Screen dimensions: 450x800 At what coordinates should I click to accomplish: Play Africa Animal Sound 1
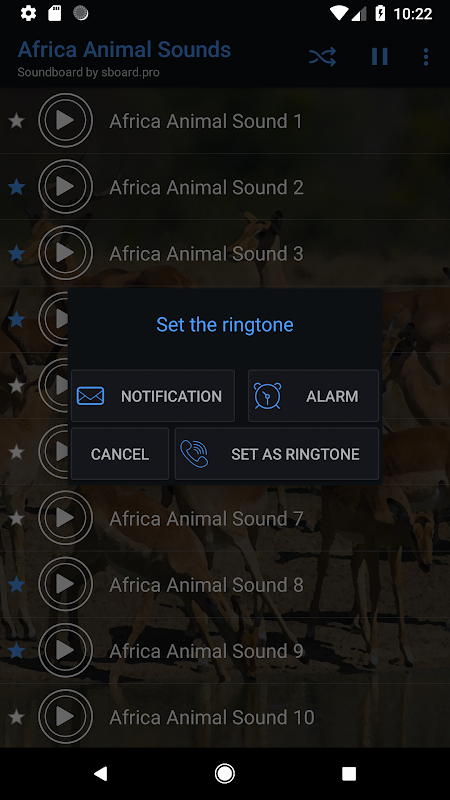click(65, 120)
